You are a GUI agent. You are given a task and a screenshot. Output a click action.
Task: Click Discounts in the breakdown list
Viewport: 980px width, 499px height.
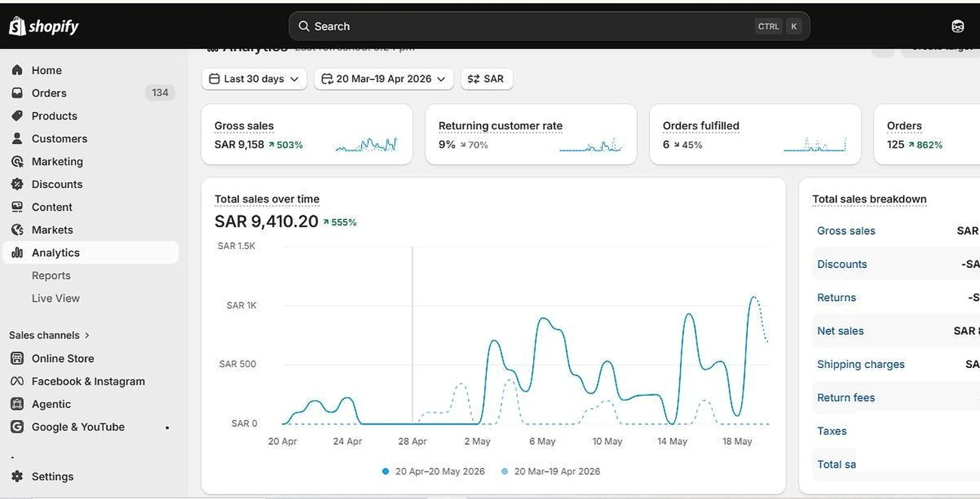[842, 264]
